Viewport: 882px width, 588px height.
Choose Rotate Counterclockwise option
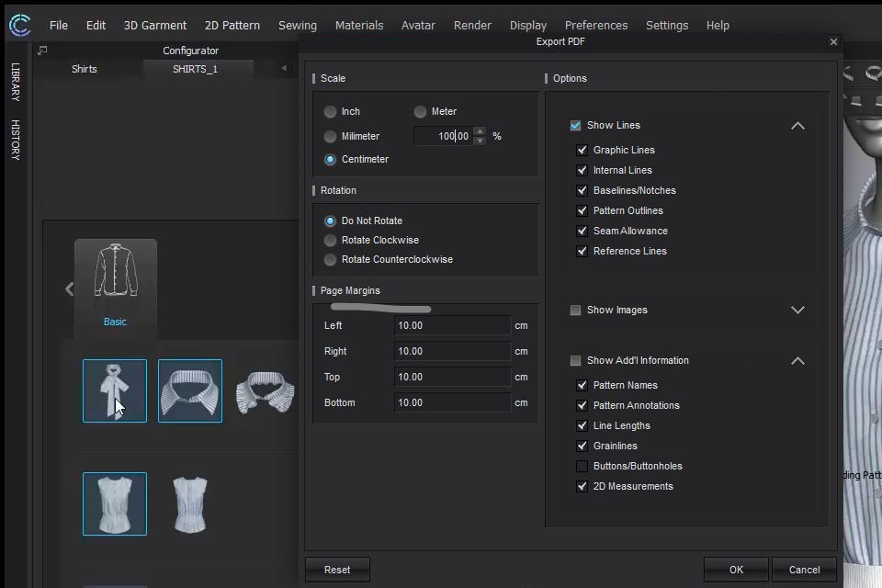tap(330, 259)
